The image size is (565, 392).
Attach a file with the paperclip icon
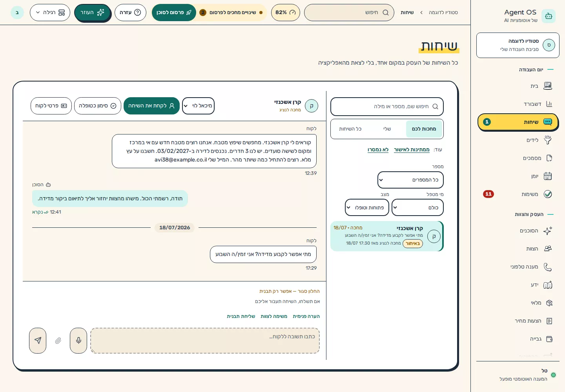point(58,341)
